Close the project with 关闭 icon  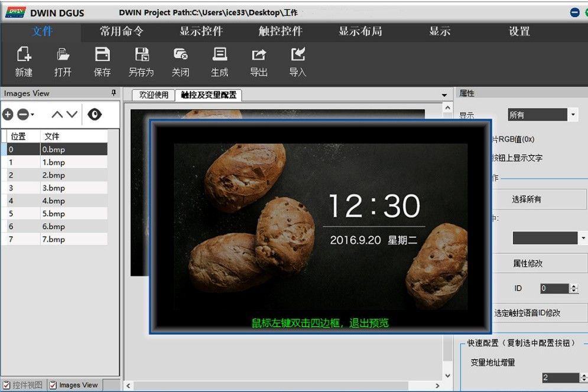point(180,54)
